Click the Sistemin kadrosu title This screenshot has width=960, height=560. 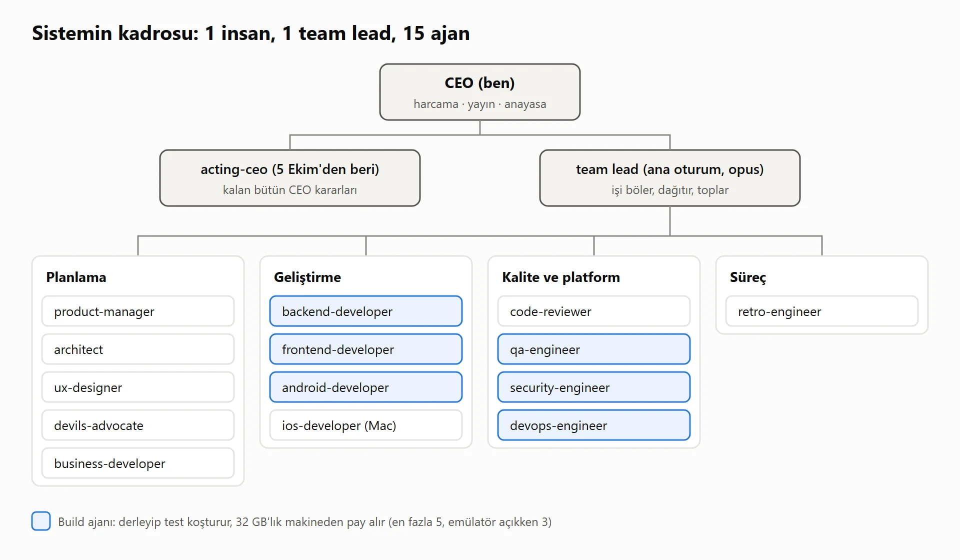251,33
